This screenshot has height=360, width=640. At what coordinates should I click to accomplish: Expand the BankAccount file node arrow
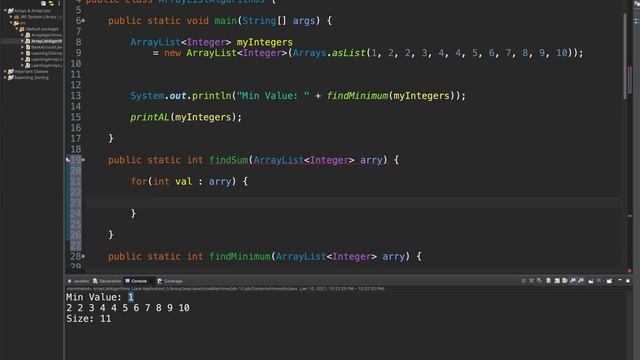[x=22, y=47]
